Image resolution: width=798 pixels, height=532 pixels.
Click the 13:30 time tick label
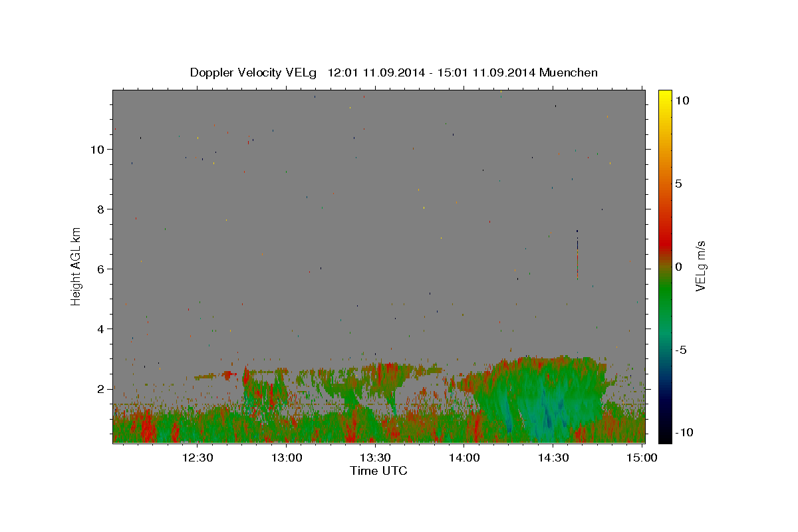point(375,458)
